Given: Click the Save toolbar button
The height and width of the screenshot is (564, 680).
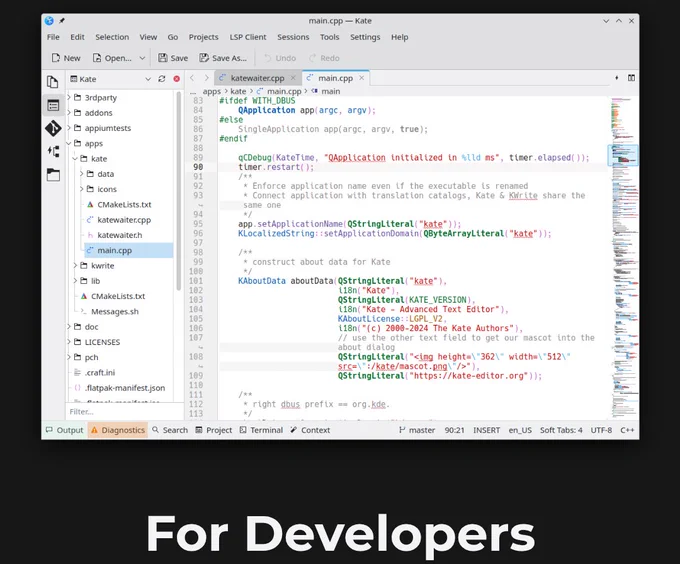Looking at the screenshot, I should [x=173, y=58].
